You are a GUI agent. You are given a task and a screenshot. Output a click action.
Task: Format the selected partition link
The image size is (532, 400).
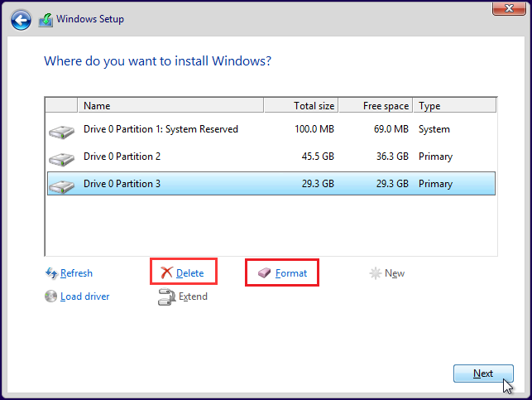[291, 273]
